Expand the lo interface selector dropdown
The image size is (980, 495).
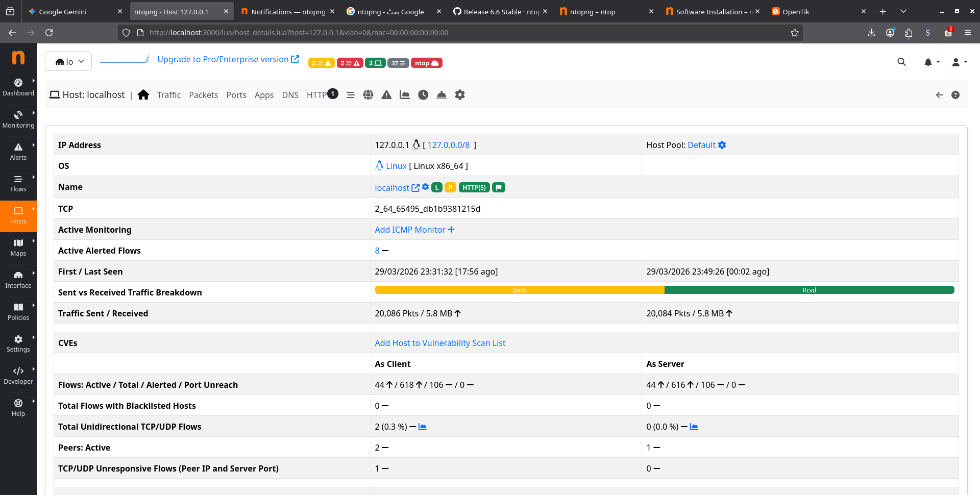[68, 62]
